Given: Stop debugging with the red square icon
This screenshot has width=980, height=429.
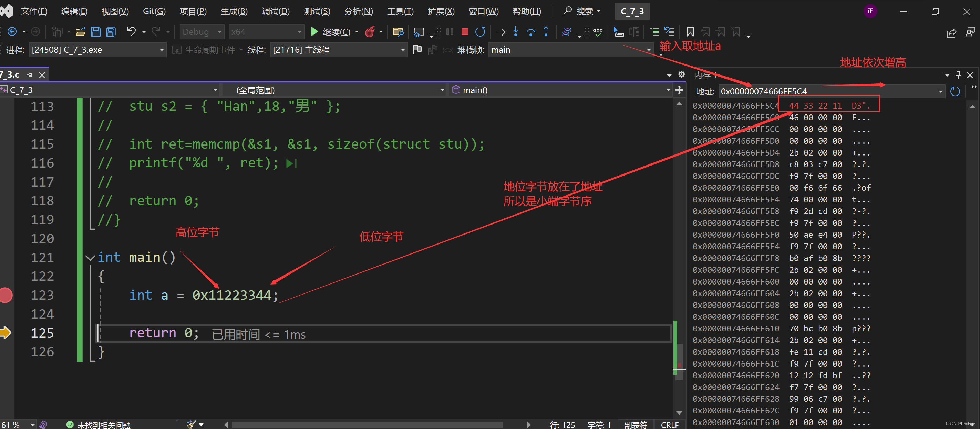Looking at the screenshot, I should point(465,32).
